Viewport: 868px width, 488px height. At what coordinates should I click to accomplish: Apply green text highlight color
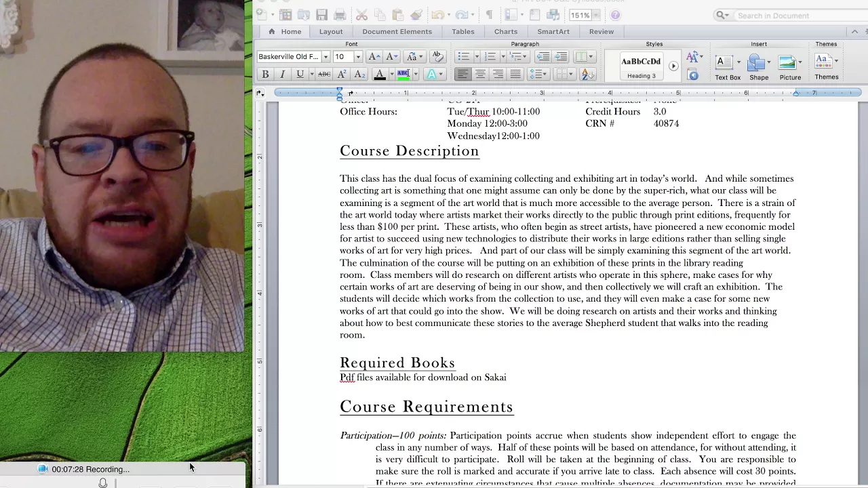pyautogui.click(x=403, y=74)
